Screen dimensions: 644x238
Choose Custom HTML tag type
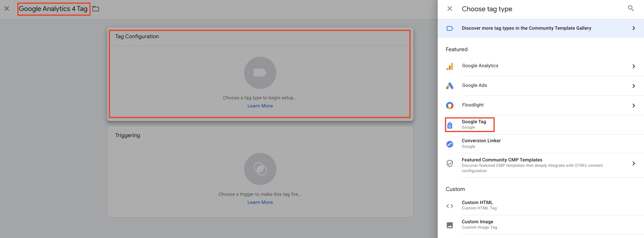541,205
